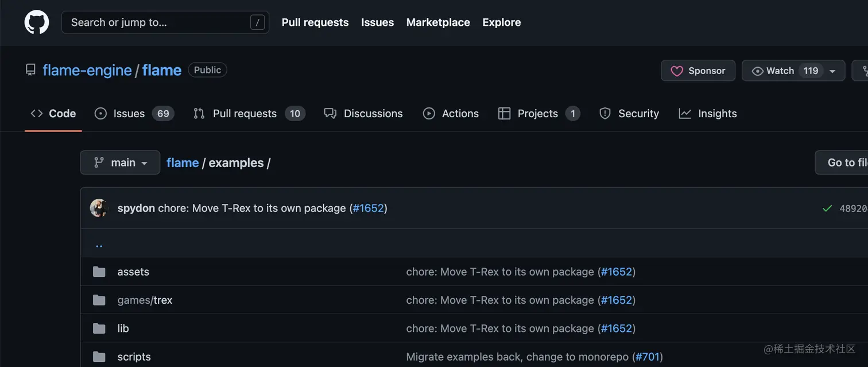
Task: Open the assets folder
Action: [133, 272]
